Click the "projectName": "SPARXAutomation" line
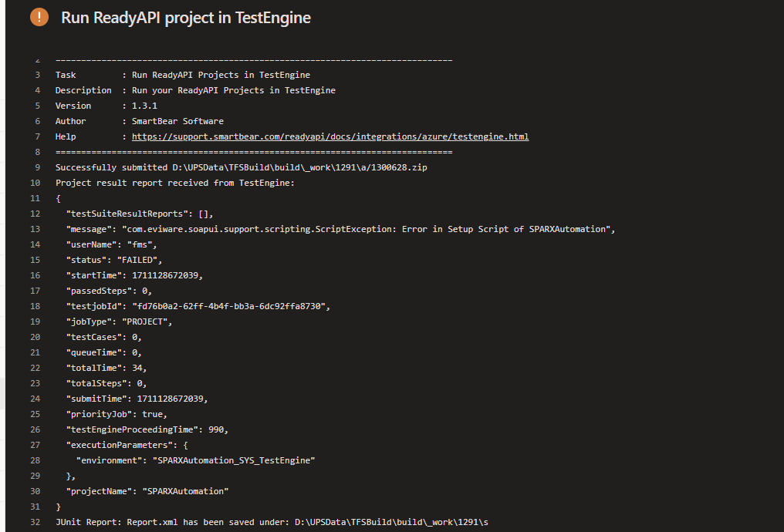Viewport: 784px width, 532px height. [147, 491]
